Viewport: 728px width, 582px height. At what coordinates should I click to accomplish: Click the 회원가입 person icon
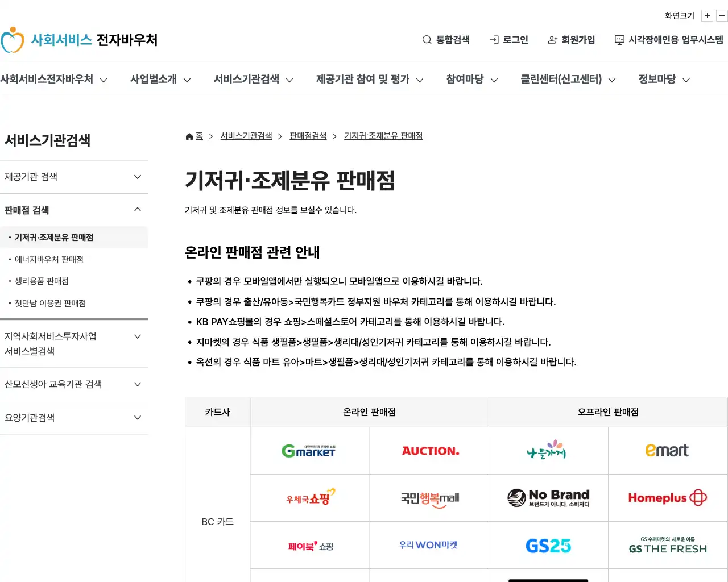(x=552, y=40)
